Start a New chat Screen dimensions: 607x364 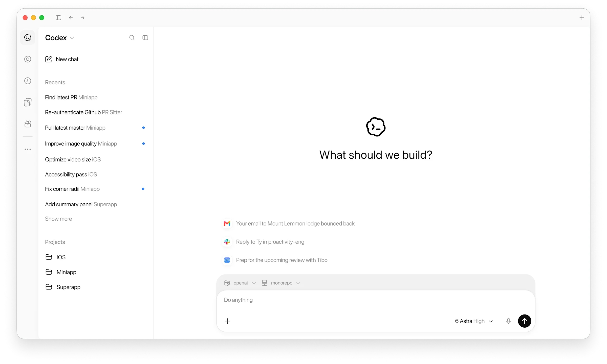(x=62, y=59)
